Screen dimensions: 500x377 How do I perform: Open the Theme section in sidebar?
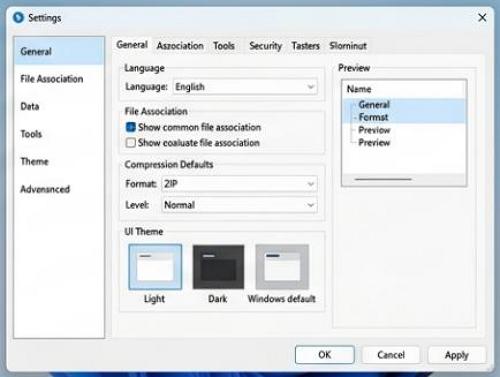coord(59,162)
